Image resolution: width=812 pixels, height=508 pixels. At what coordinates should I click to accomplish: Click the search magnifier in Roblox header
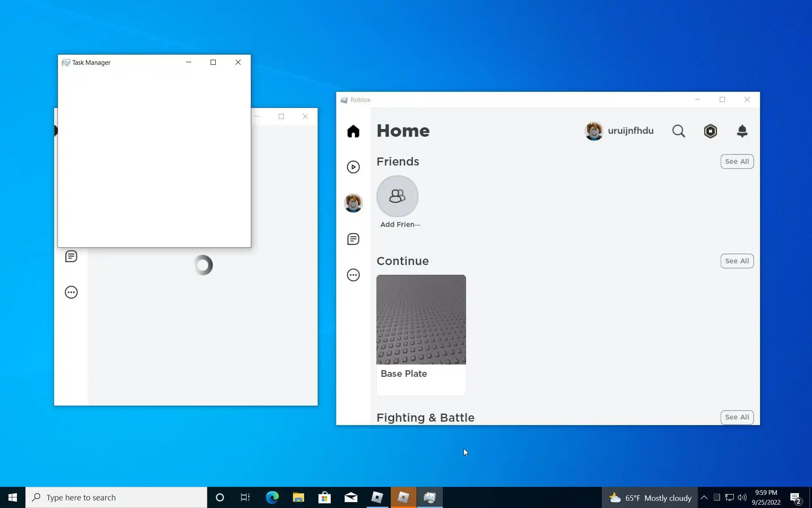pyautogui.click(x=678, y=131)
